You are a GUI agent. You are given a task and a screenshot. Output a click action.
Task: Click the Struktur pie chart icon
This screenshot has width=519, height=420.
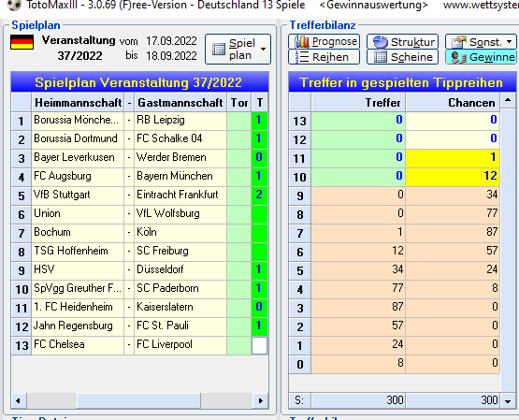coord(380,42)
